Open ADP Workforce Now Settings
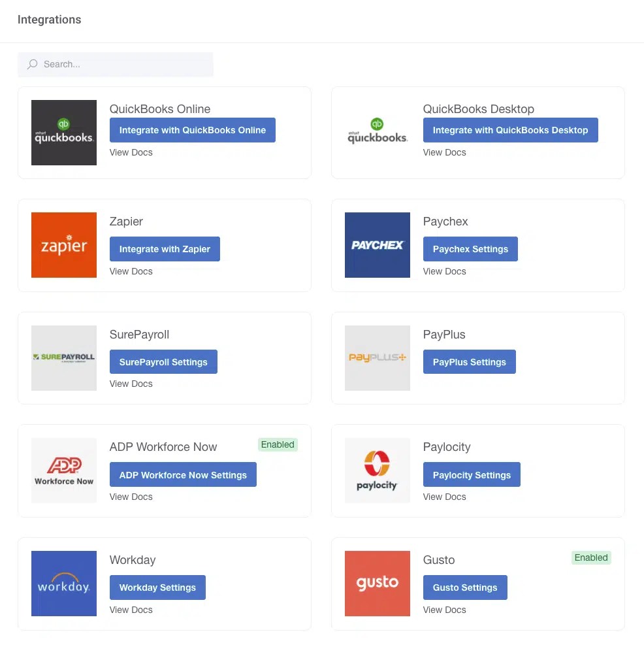644x645 pixels. [183, 474]
